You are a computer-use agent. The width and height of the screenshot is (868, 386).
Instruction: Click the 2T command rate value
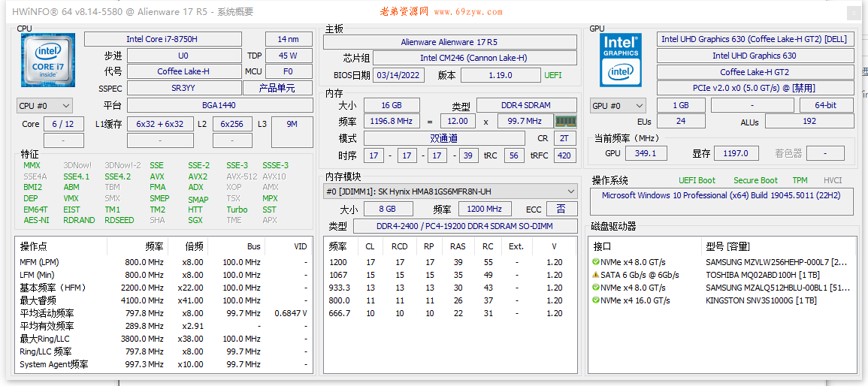coord(564,138)
